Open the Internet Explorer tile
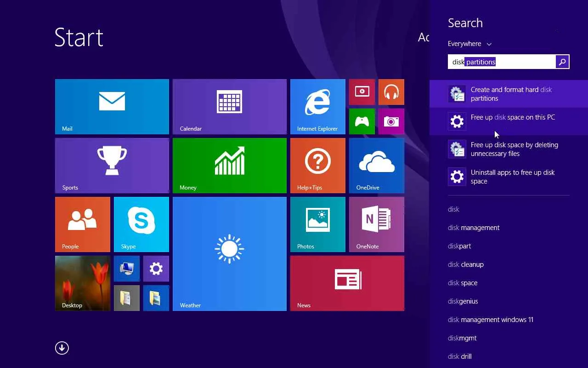This screenshot has height=368, width=588. pyautogui.click(x=318, y=107)
